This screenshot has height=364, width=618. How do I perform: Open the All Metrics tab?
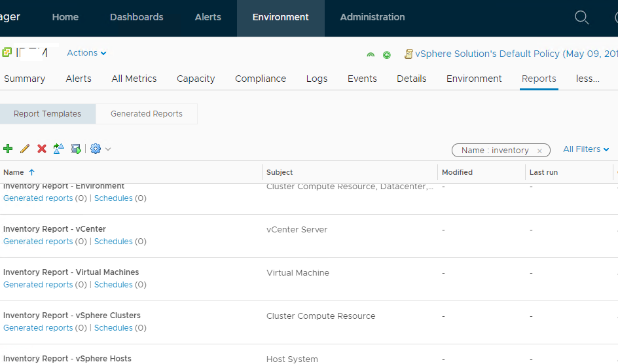click(x=134, y=79)
